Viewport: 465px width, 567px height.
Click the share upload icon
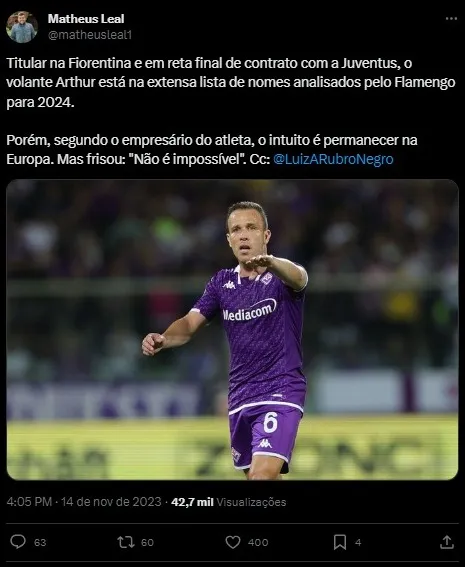pos(447,542)
